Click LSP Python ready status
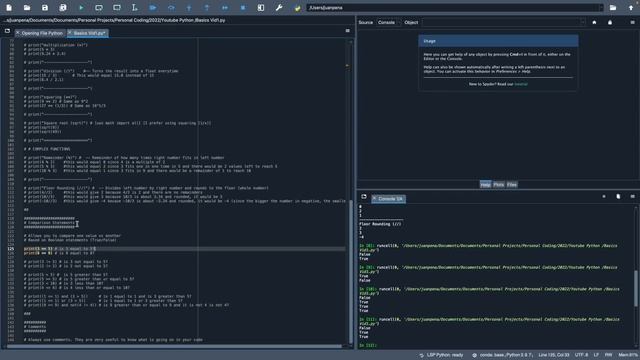640x360 pixels. point(441,355)
